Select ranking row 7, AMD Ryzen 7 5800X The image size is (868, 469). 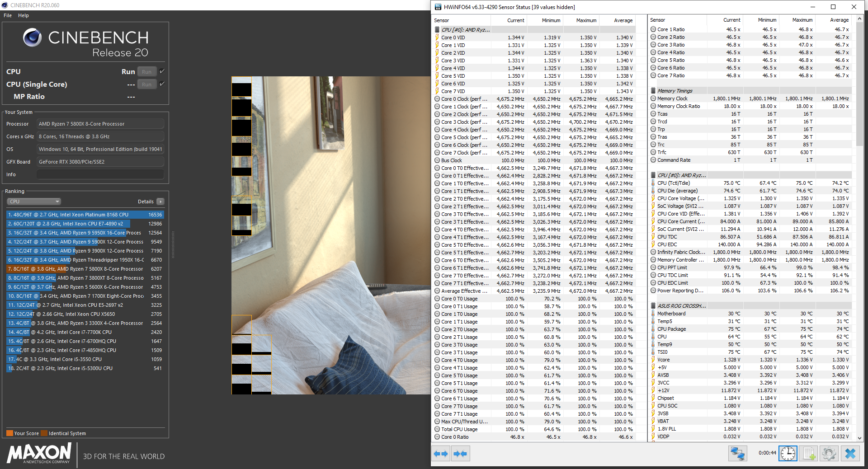pyautogui.click(x=85, y=269)
